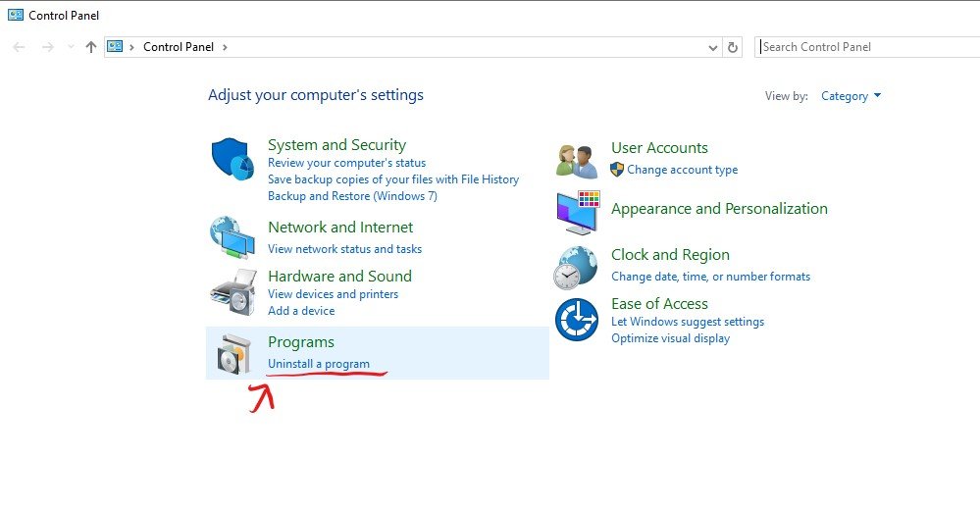Image resolution: width=980 pixels, height=509 pixels.
Task: Click the Hardware and Sound printer icon
Action: [x=232, y=291]
